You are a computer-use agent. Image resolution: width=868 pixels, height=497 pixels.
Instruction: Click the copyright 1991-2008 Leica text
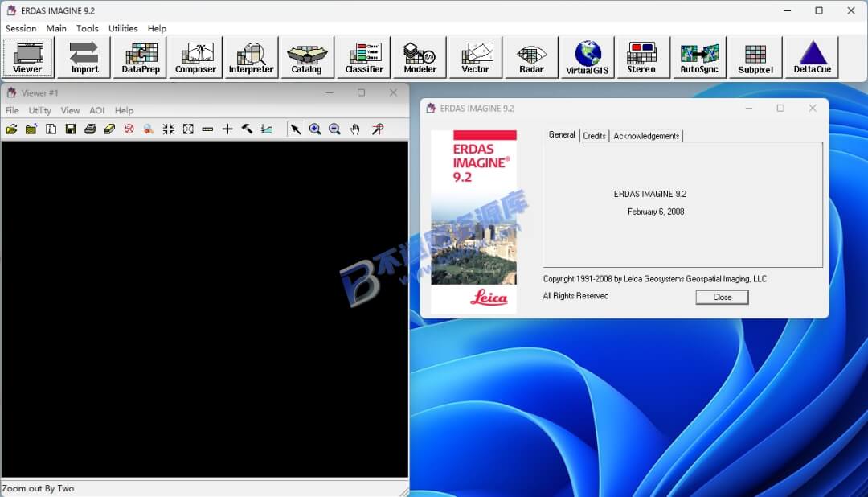655,279
